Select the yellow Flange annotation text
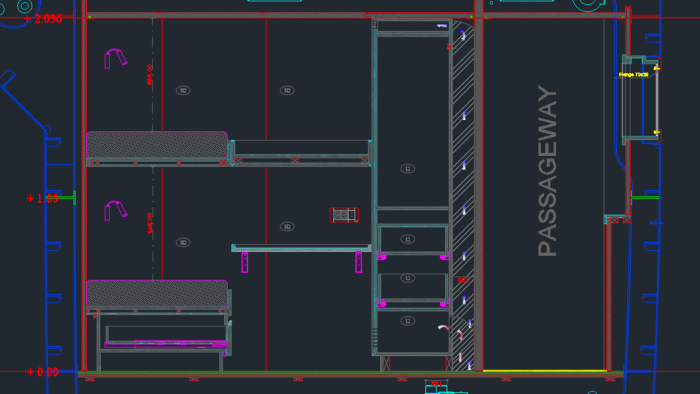700x394 pixels. 633,75
